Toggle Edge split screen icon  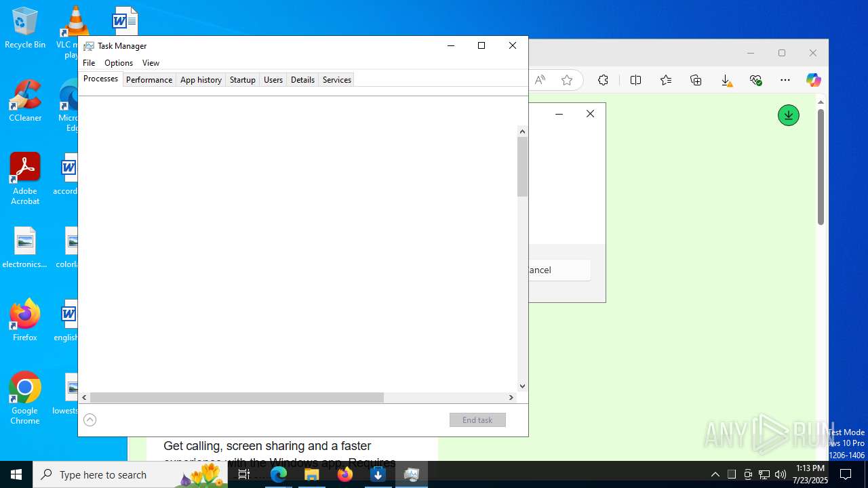(635, 80)
